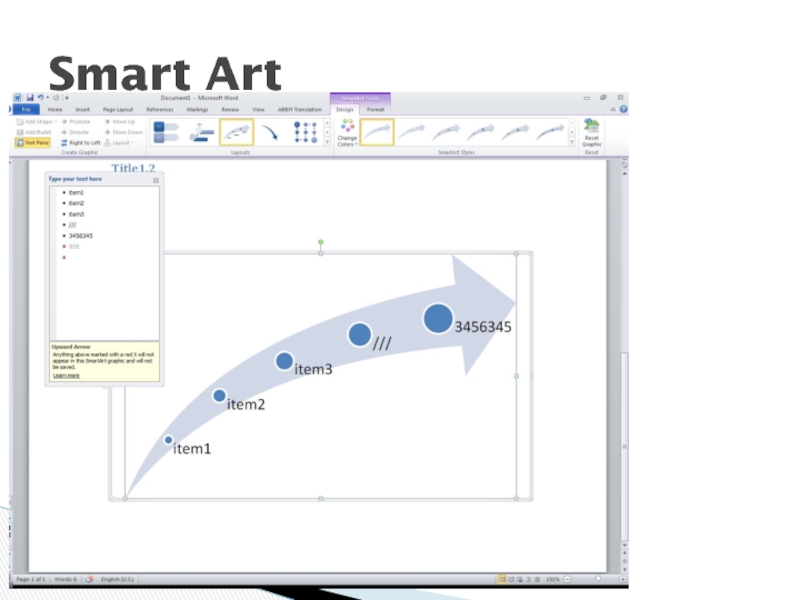800x600 pixels.
Task: Click the proofing errors icon in status bar
Action: [89, 579]
